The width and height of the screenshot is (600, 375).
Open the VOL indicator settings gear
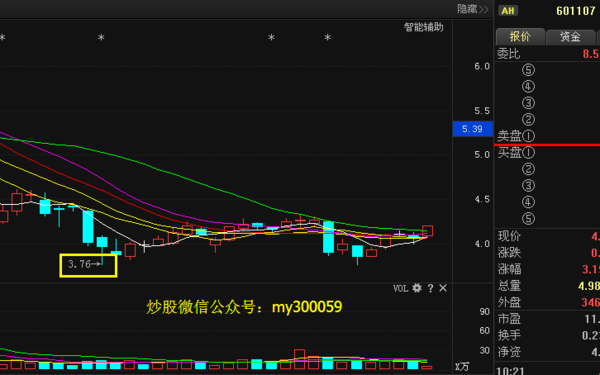point(417,288)
